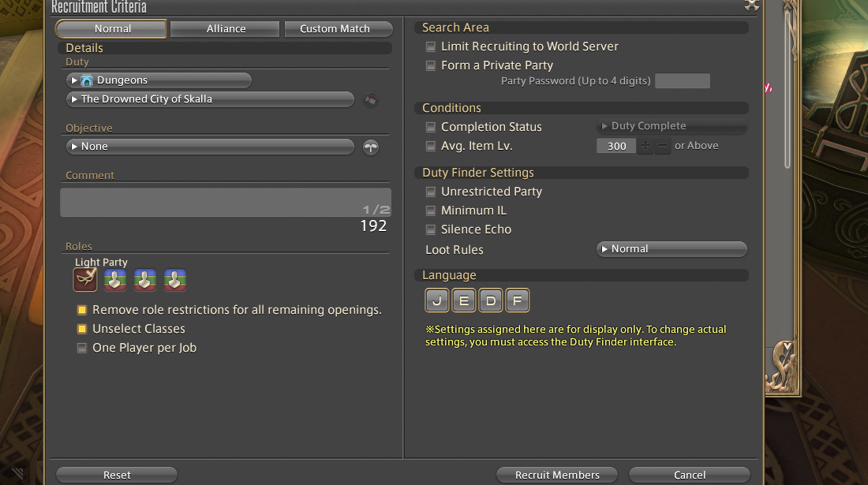Switch to the Custom Match tab

(337, 29)
